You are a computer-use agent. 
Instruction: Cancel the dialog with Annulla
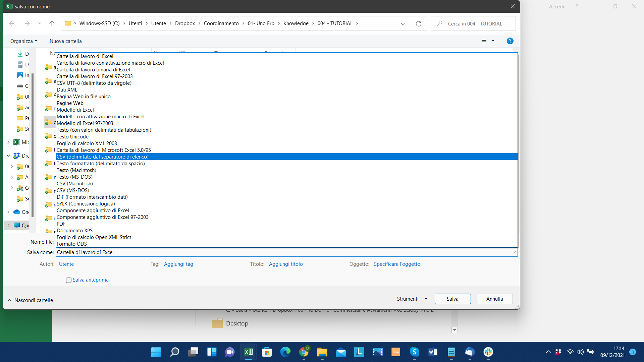pyautogui.click(x=494, y=299)
